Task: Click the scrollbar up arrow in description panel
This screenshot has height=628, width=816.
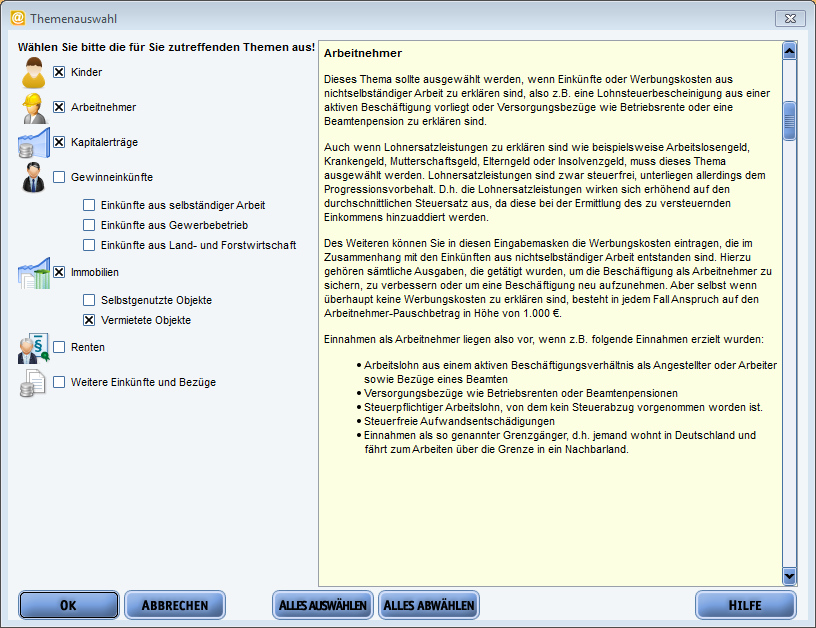Action: tap(789, 50)
